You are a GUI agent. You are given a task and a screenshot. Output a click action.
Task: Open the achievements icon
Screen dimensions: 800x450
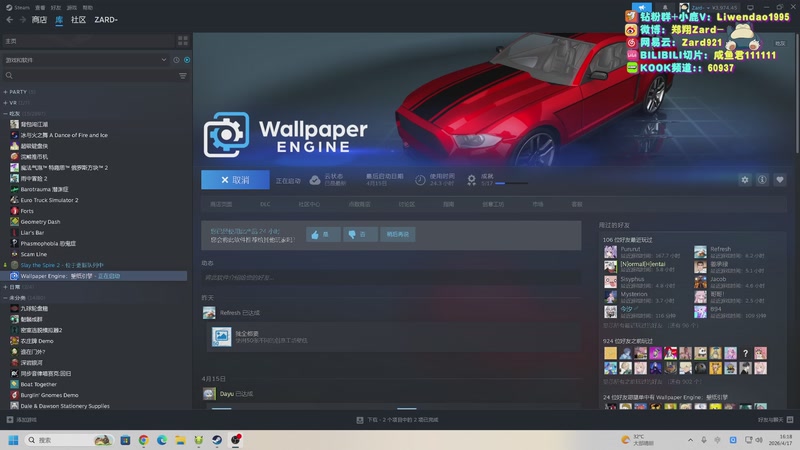click(x=471, y=180)
